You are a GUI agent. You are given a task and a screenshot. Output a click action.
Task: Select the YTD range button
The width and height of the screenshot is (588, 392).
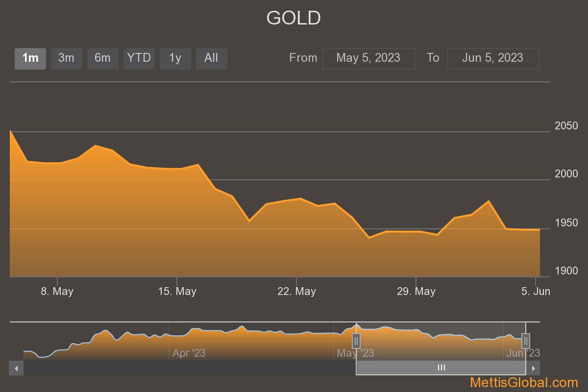pyautogui.click(x=139, y=58)
